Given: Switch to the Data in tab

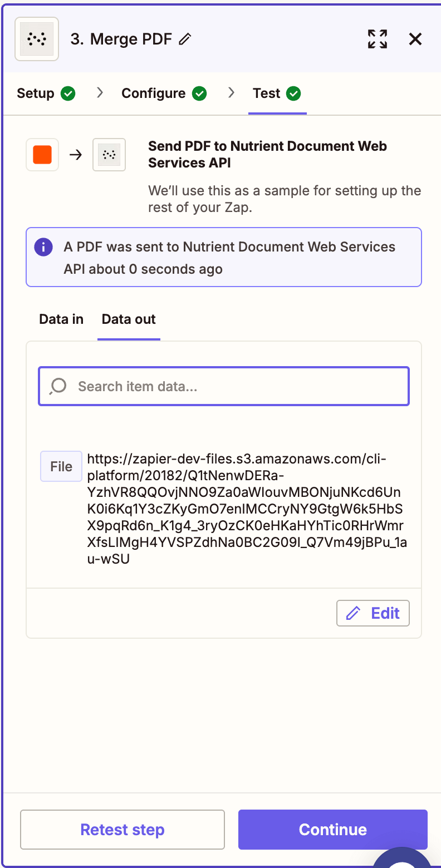Looking at the screenshot, I should coord(61,319).
